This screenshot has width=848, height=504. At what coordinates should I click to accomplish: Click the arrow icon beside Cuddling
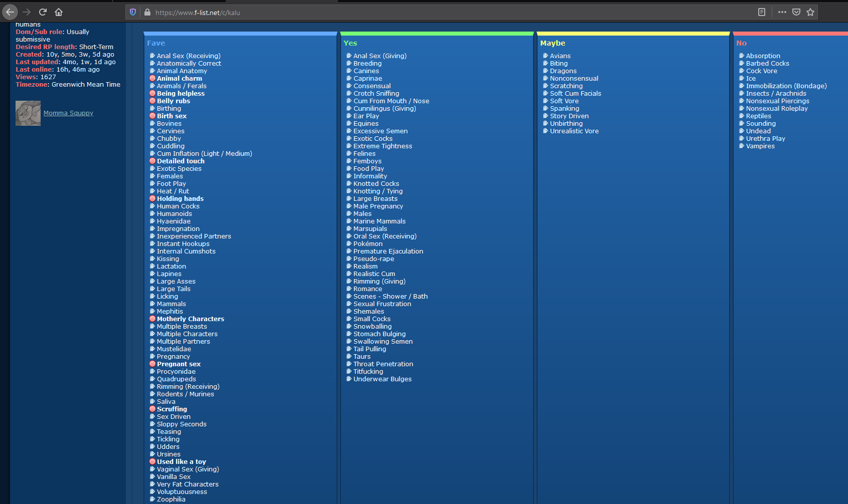[152, 146]
